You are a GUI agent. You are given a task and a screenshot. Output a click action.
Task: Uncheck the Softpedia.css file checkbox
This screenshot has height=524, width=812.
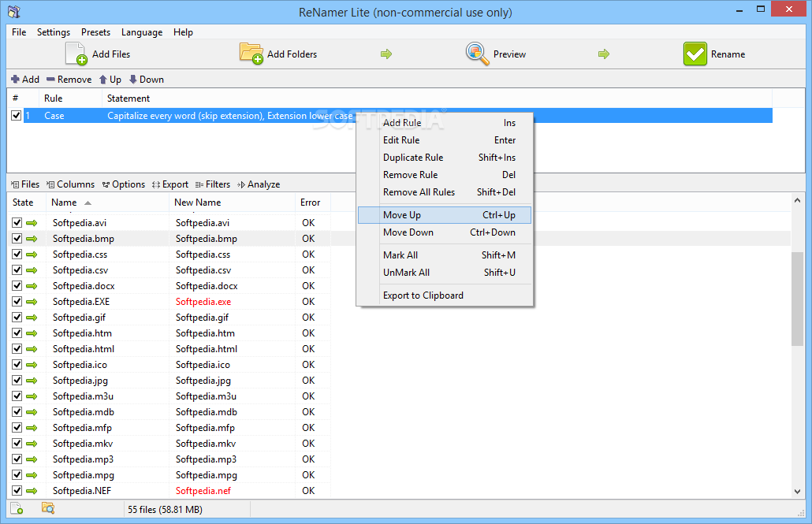[17, 255]
